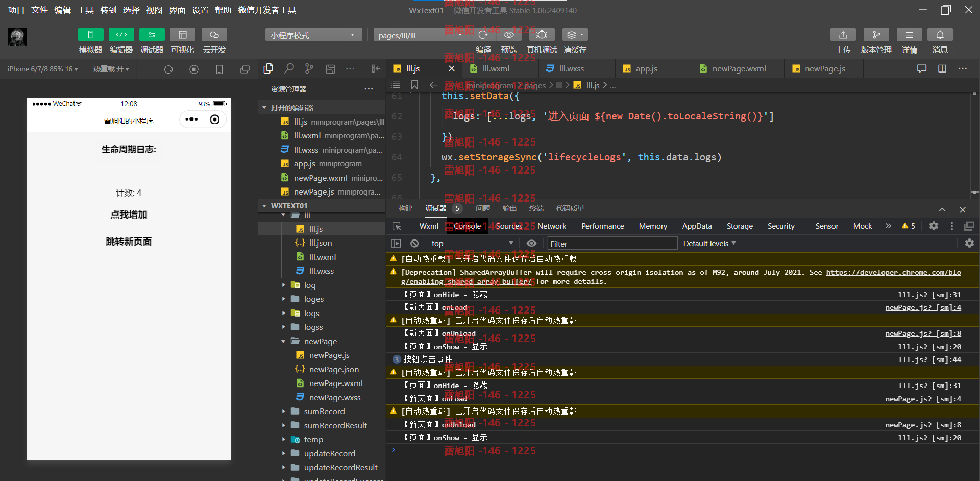Collapse the sidebar panel icon
The width and height of the screenshot is (980, 481).
coord(376,68)
